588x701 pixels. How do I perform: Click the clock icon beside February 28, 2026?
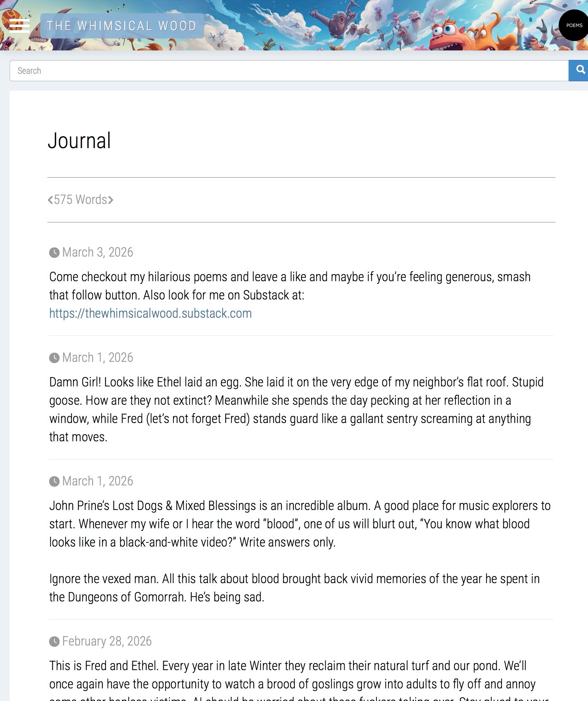tap(55, 641)
